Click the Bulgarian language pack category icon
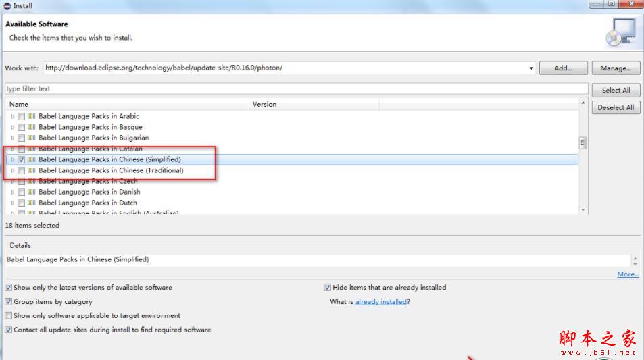The image size is (644, 360). [x=32, y=138]
